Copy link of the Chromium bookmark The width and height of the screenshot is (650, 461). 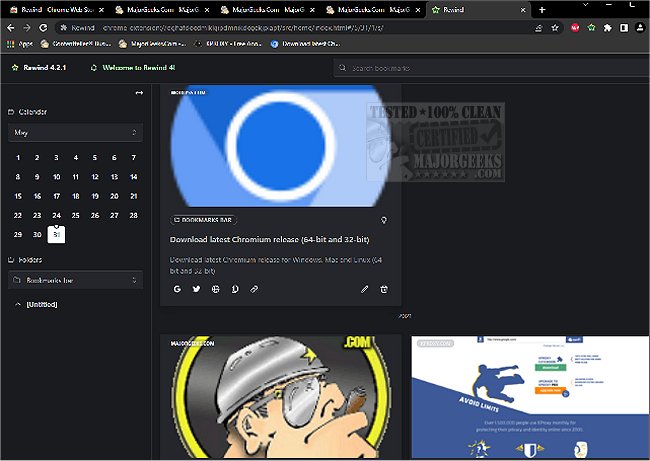(254, 289)
